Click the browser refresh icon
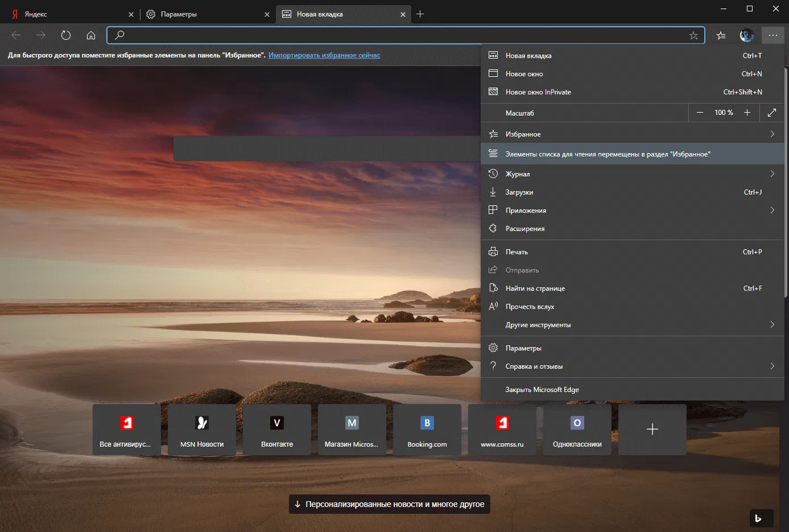 pyautogui.click(x=66, y=35)
